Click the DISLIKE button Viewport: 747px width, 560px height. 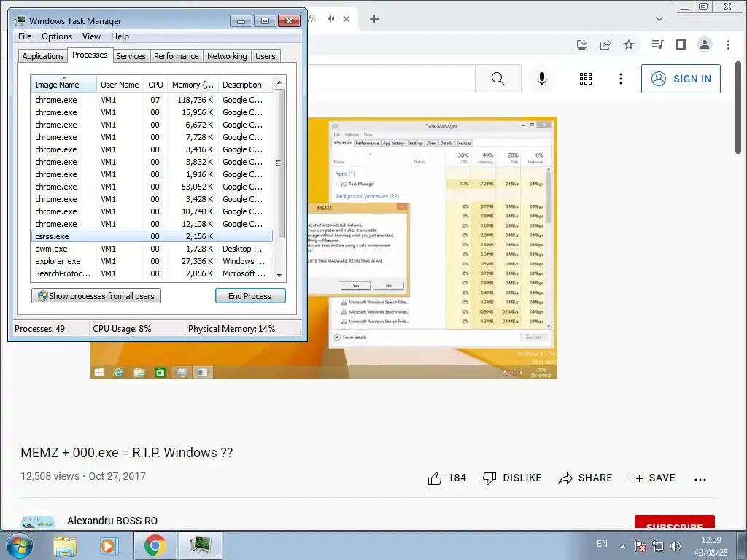[x=512, y=478]
